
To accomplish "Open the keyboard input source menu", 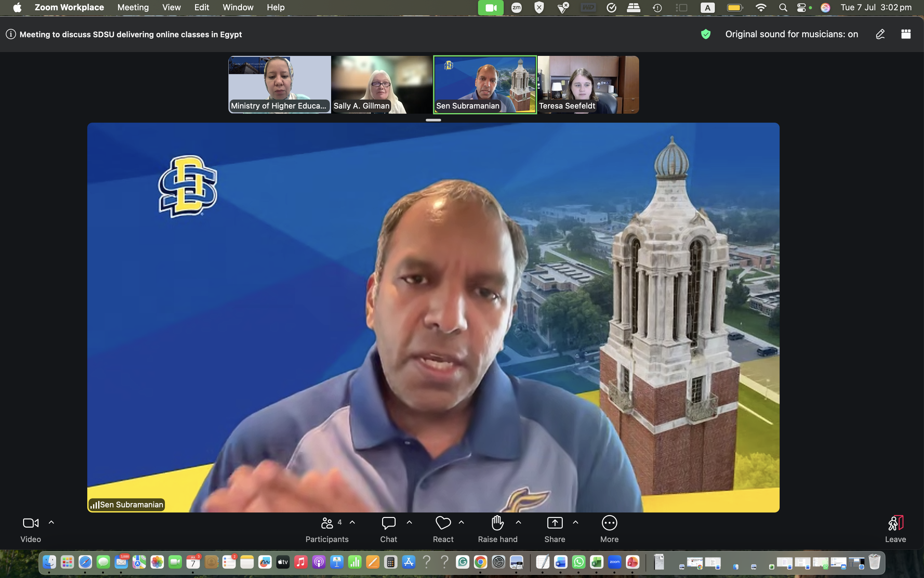I will pyautogui.click(x=707, y=8).
